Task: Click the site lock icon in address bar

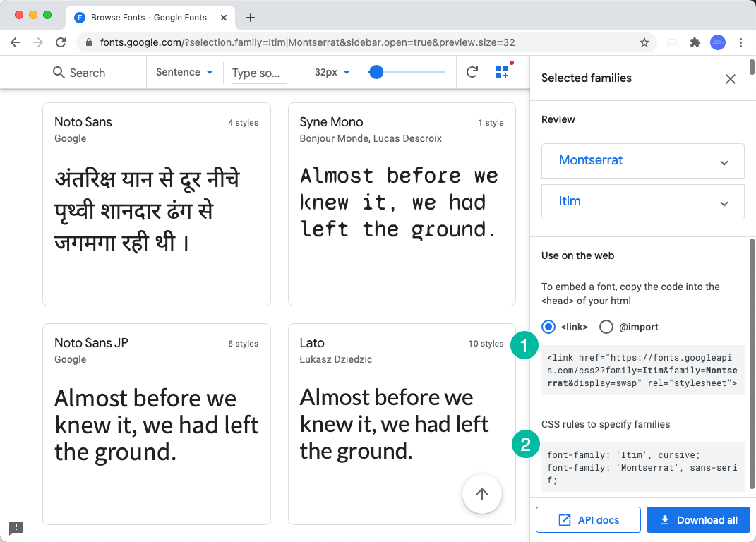Action: [89, 42]
